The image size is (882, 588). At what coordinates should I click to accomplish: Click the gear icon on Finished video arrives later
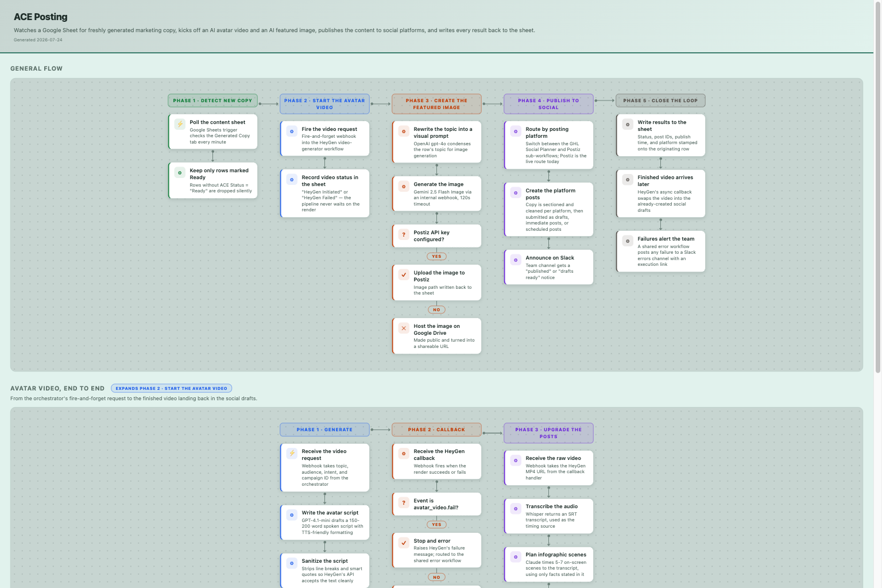click(628, 179)
